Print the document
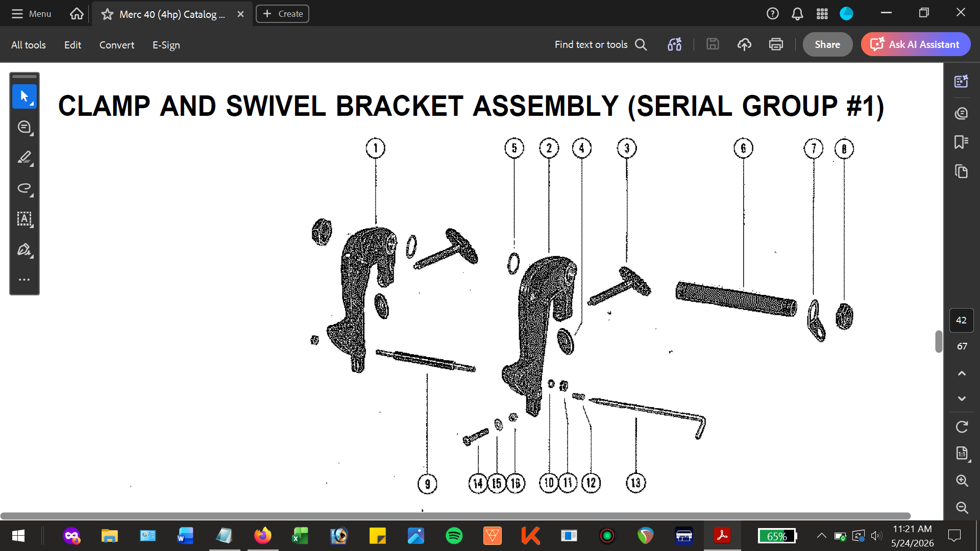980x551 pixels. [776, 44]
